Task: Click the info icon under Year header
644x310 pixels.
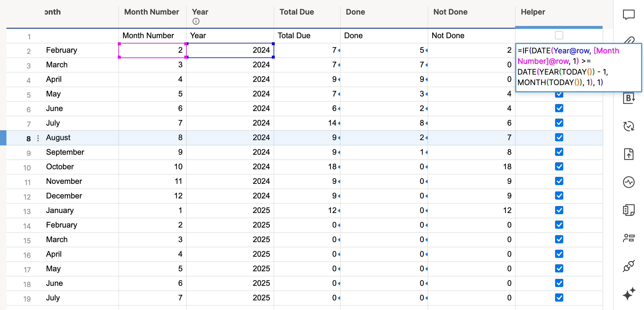Action: click(196, 21)
